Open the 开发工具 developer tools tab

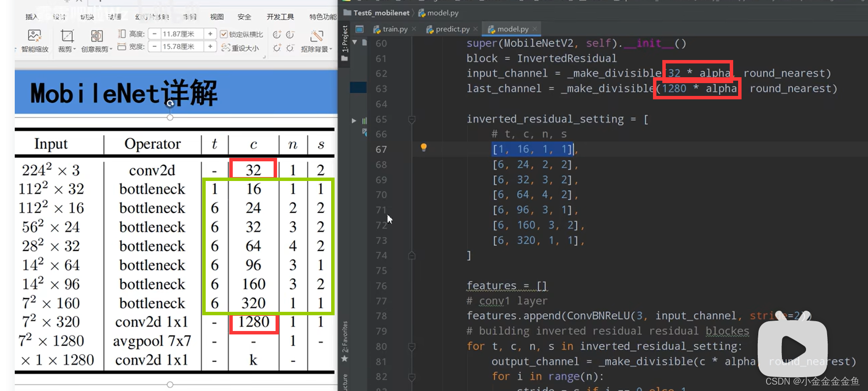tap(280, 17)
